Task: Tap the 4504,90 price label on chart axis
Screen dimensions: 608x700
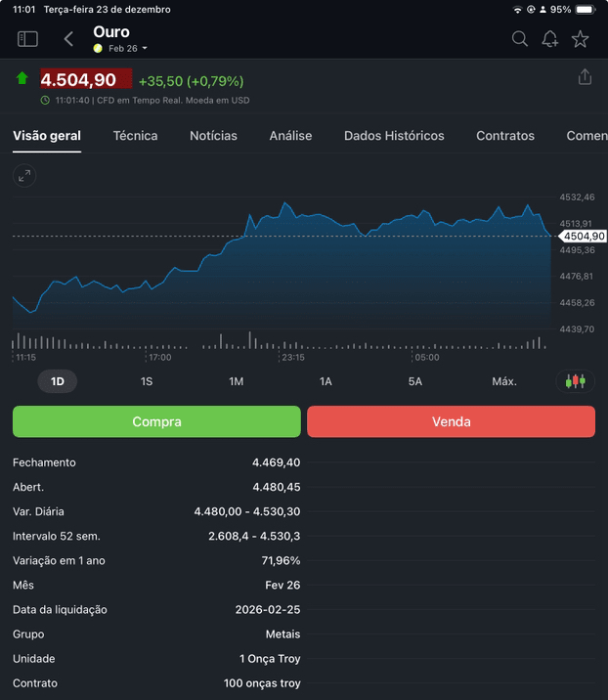Action: [583, 237]
